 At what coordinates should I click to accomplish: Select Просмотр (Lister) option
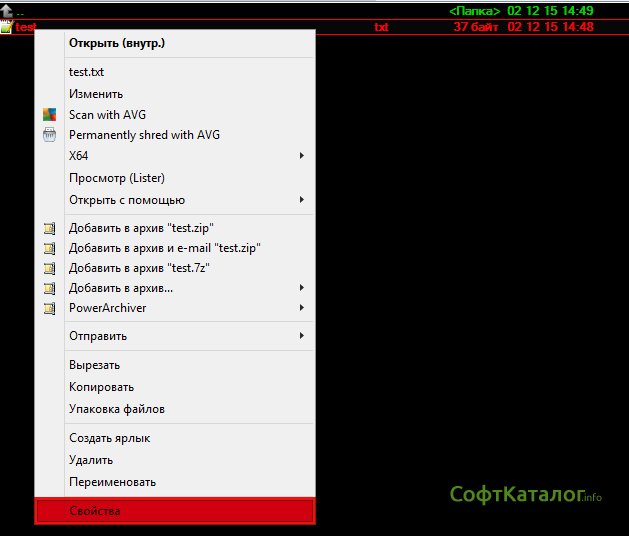pyautogui.click(x=116, y=178)
